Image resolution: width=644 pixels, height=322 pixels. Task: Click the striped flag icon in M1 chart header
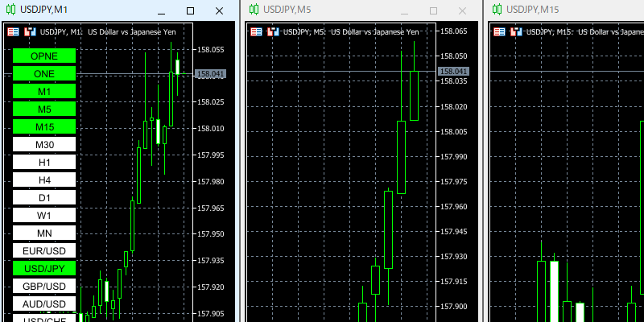[14, 32]
